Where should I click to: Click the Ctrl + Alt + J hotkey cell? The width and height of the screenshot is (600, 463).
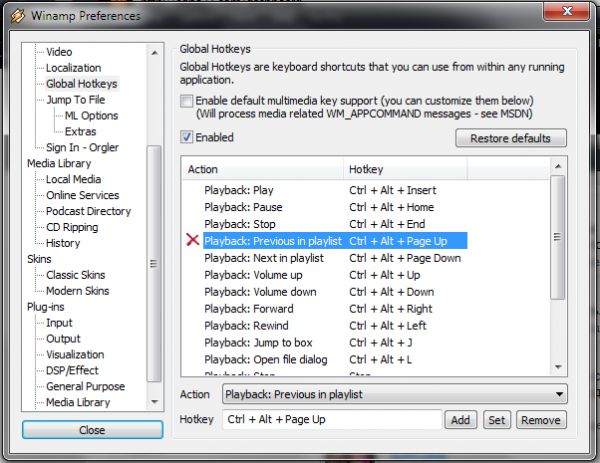381,342
